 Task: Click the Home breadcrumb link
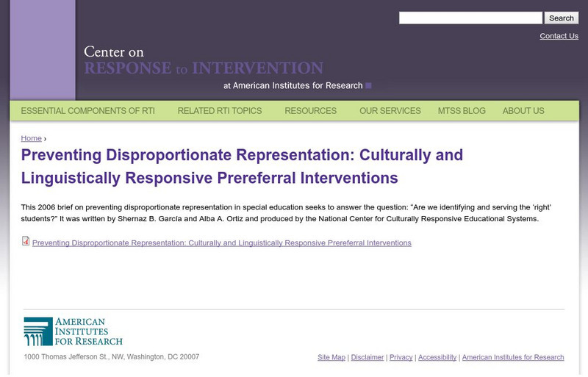point(31,138)
